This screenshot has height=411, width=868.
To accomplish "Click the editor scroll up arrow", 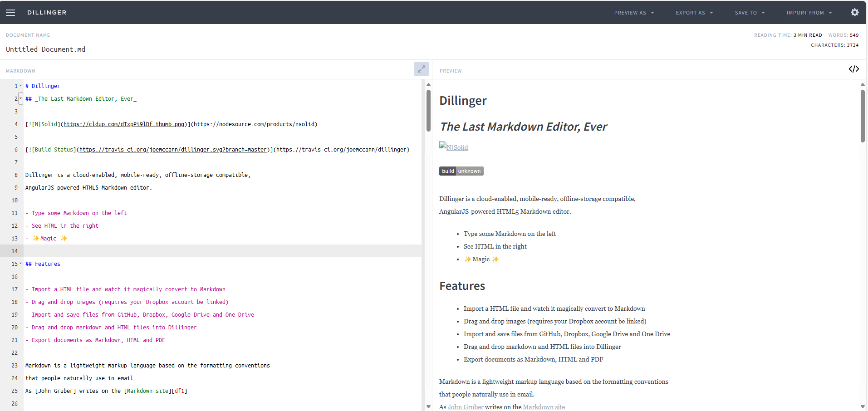I will (x=428, y=85).
